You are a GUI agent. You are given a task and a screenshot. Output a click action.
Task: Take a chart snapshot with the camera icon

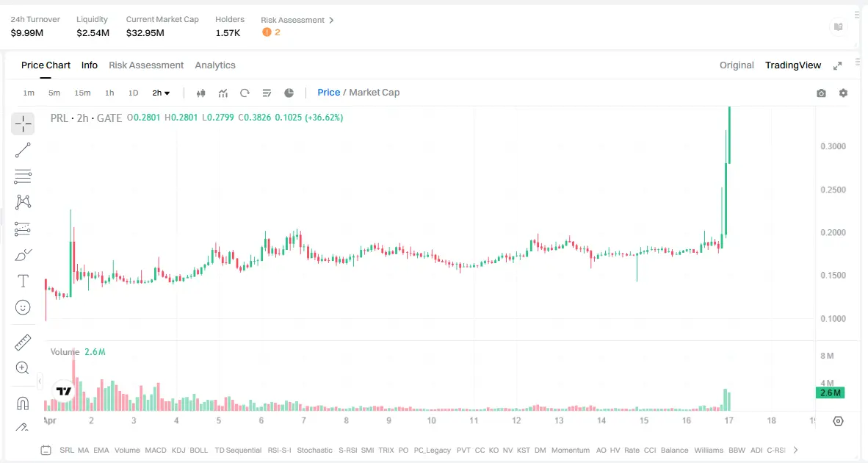pos(821,93)
